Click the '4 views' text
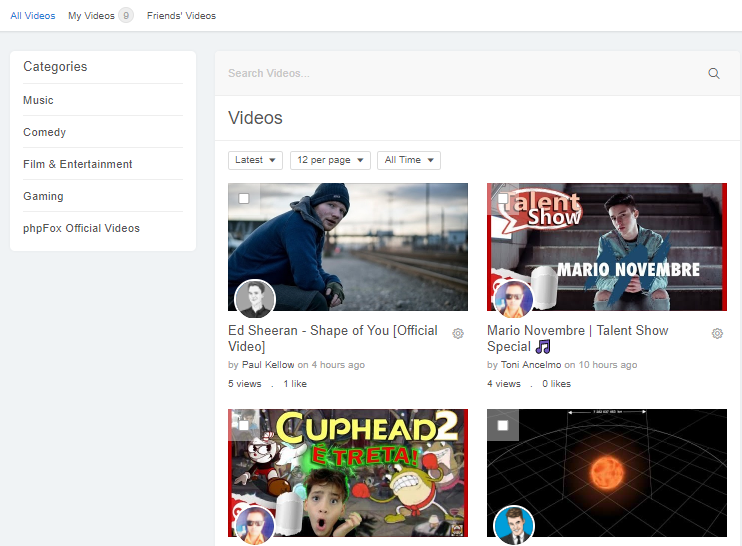The width and height of the screenshot is (742, 546). tap(504, 384)
